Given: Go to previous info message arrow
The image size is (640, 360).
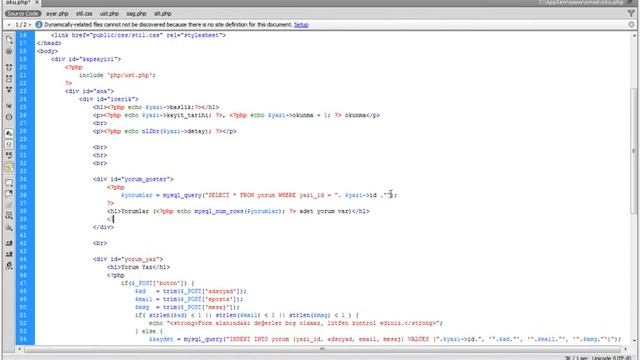Looking at the screenshot, I should click(9, 25).
